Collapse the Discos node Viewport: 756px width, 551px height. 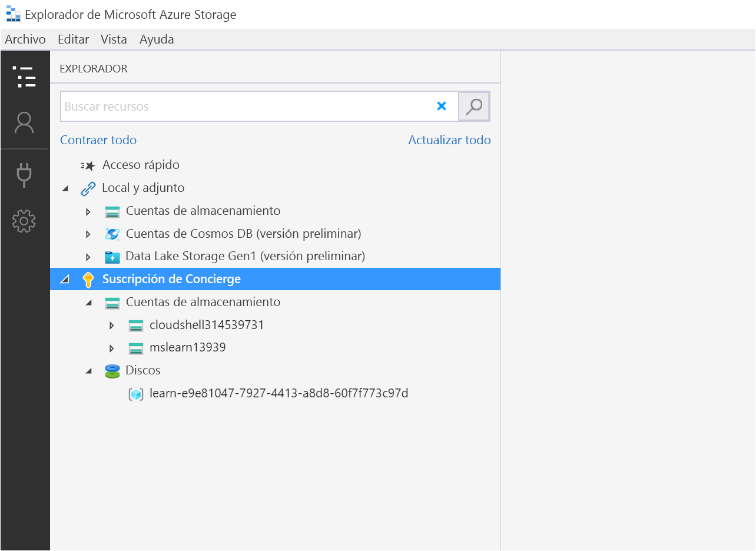point(89,371)
